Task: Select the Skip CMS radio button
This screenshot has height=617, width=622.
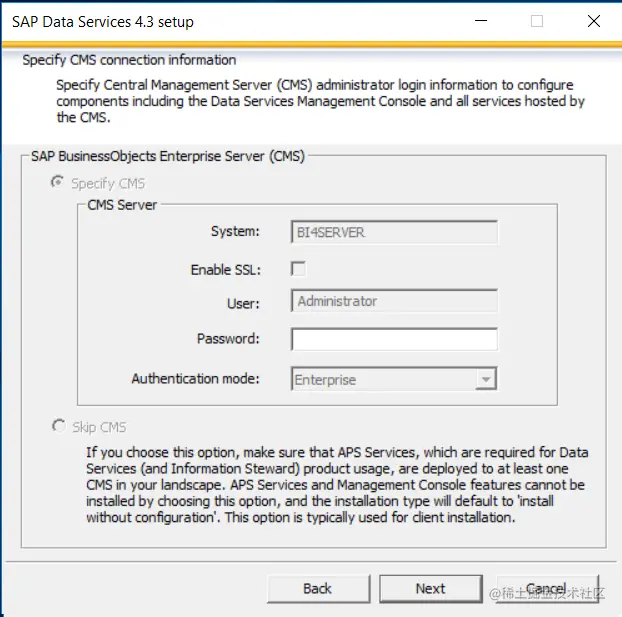Action: click(59, 426)
